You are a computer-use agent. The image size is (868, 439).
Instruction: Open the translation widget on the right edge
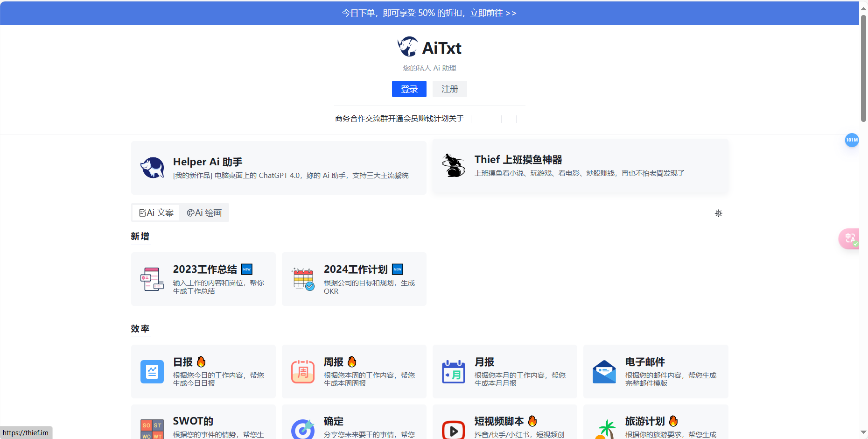tap(850, 239)
